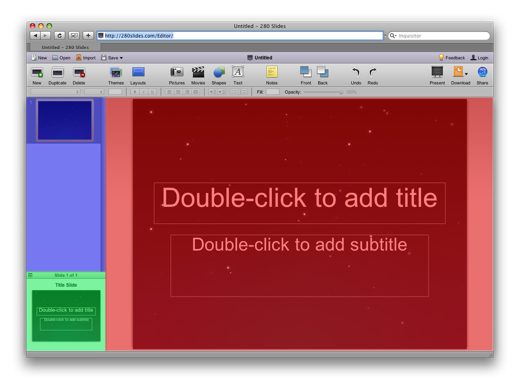This screenshot has height=391, width=520.
Task: Open the Layouts icon in toolbar
Action: (x=138, y=72)
